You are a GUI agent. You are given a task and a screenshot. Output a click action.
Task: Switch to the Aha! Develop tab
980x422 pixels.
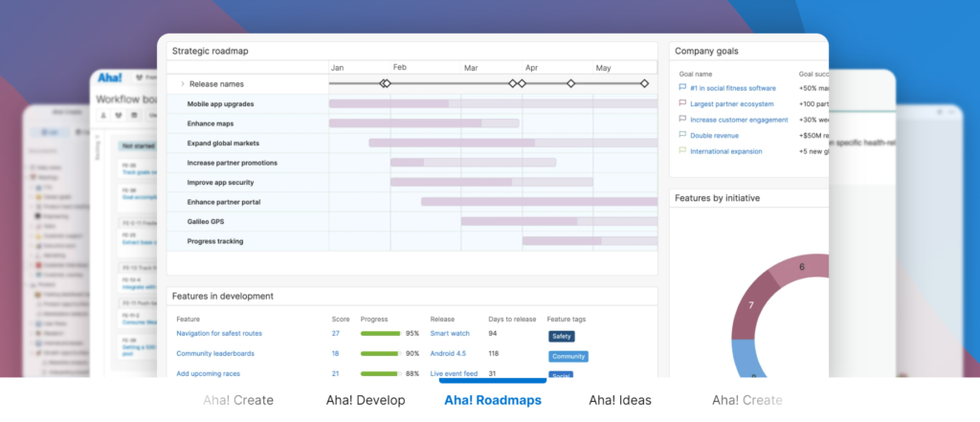(366, 400)
